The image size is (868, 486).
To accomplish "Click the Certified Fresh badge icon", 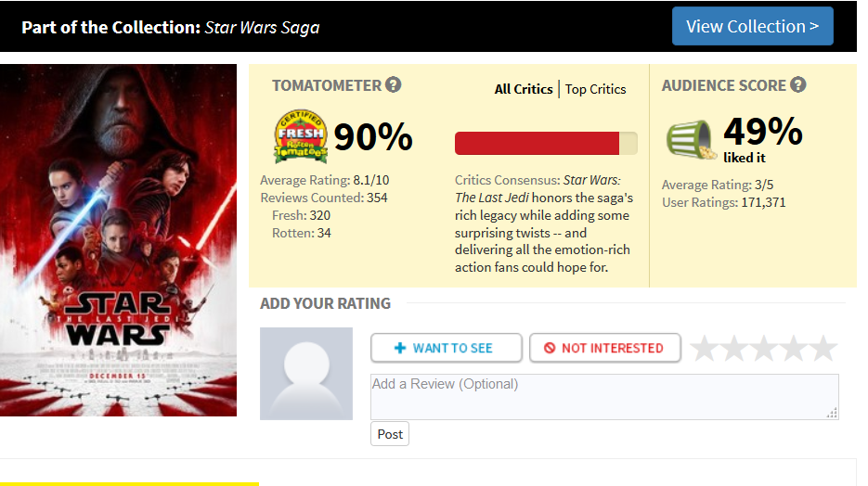I will point(300,136).
